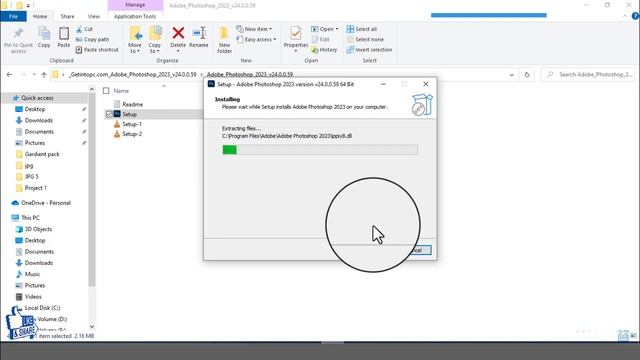Screen dimensions: 640x360
Task: Open Local Disk (C:) in sidebar
Action: tap(38, 308)
